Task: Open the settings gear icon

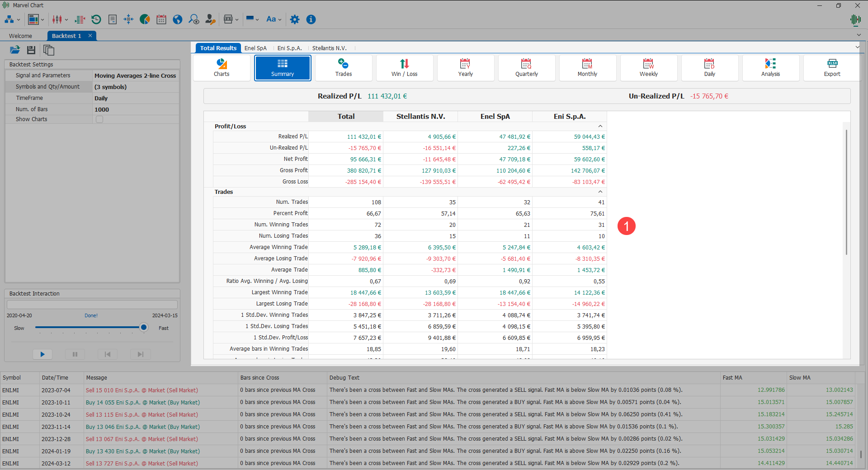Action: pos(295,19)
